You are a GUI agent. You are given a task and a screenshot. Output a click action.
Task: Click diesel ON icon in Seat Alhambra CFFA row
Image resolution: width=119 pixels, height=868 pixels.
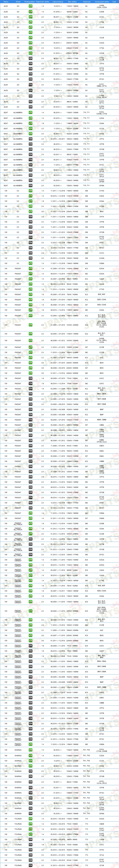31,139
